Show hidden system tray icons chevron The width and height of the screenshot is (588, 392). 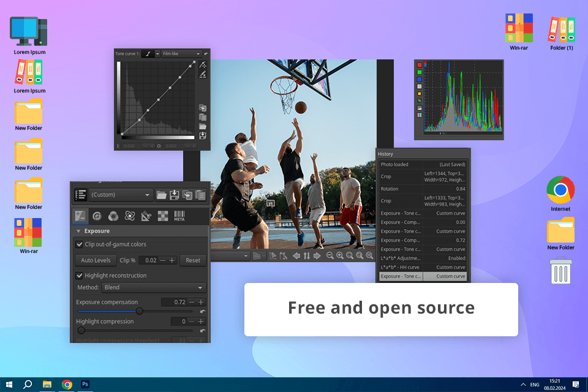(522, 385)
